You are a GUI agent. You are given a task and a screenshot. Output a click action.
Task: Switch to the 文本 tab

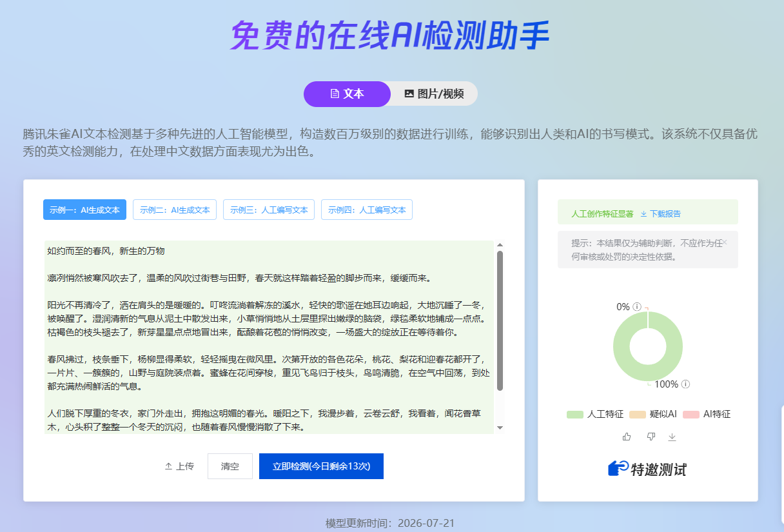point(347,94)
